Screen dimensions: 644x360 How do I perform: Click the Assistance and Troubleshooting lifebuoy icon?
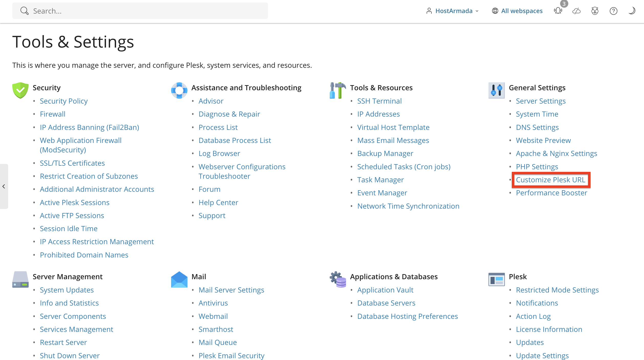(x=179, y=90)
